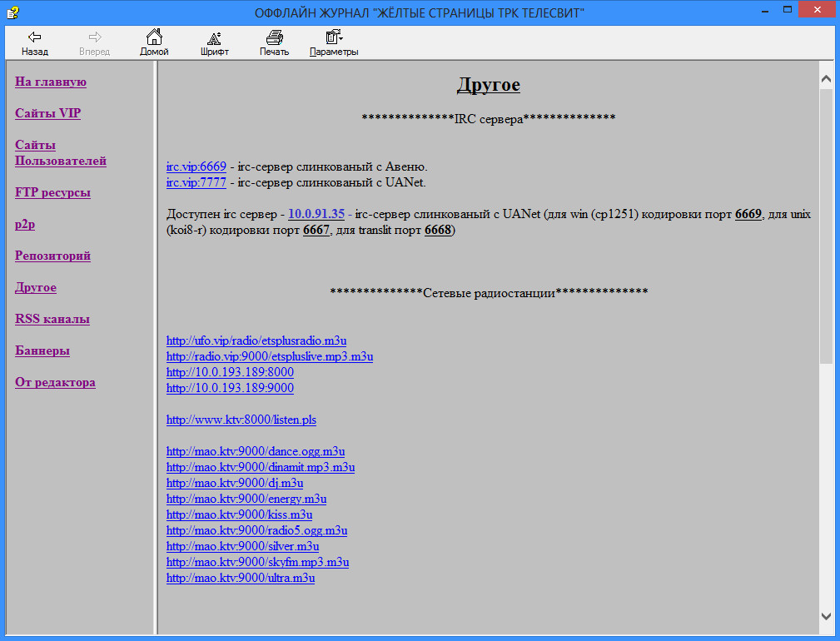The width and height of the screenshot is (840, 641).
Task: Click the www.ktv:8000/listen.pls link
Action: click(241, 420)
